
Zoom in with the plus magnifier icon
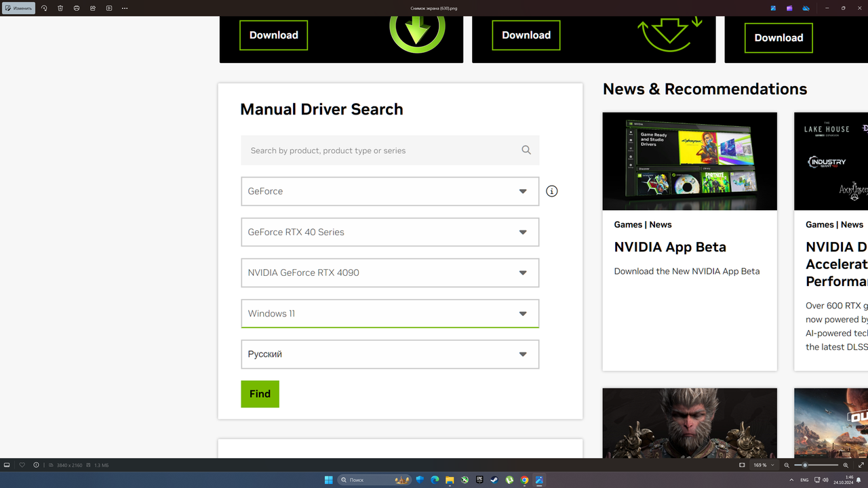(x=846, y=465)
